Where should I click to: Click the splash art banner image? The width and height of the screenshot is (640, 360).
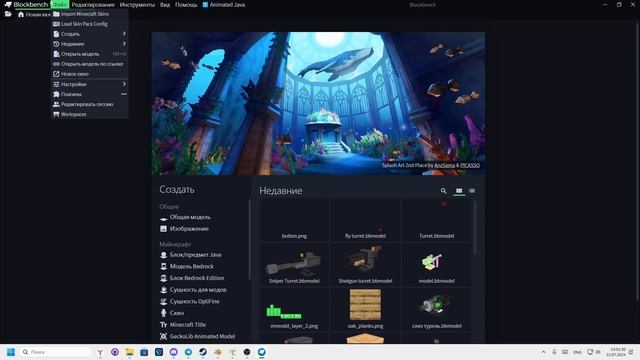click(318, 104)
